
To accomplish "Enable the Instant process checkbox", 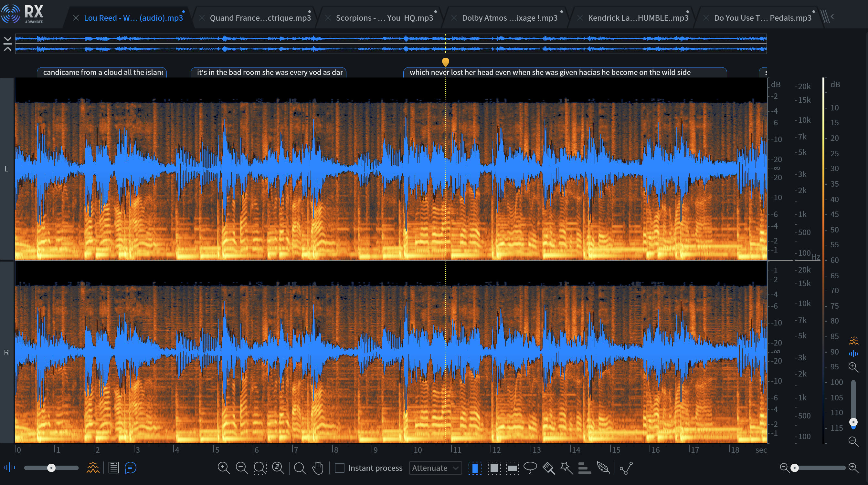I will tap(340, 468).
